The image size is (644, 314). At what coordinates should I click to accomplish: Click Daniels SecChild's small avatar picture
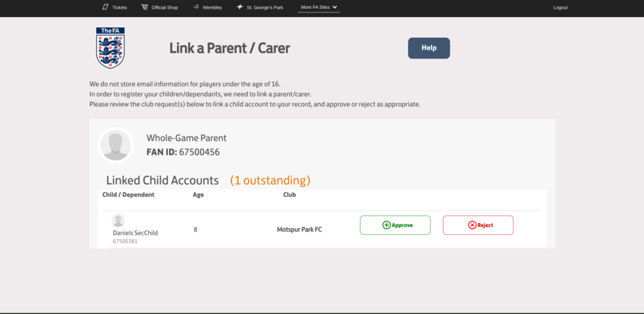point(118,221)
